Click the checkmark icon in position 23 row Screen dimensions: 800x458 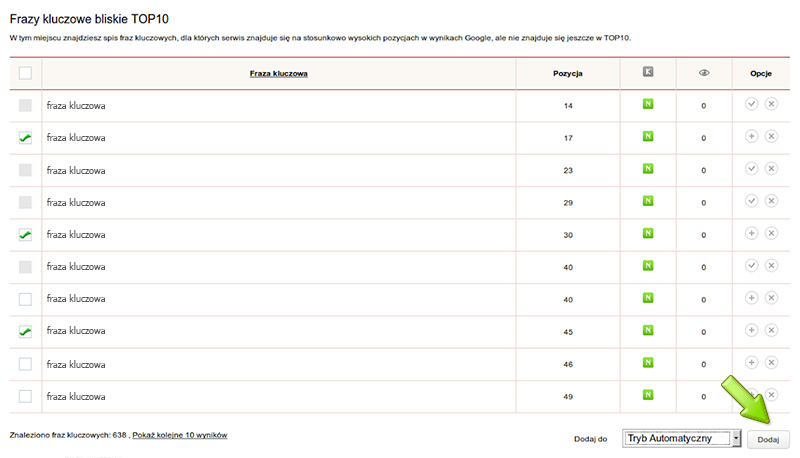tap(752, 169)
